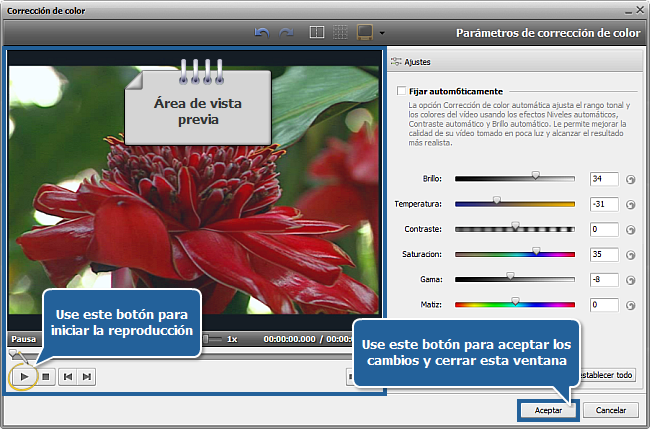Click the grid view toolbar icon
Screen dimensions: 650x429
pos(341,33)
